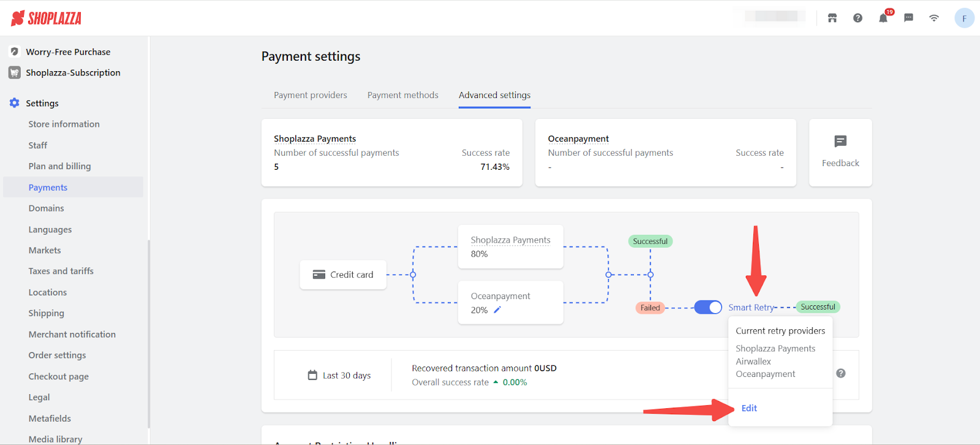Viewport: 980px width, 445px height.
Task: Click Recovered transaction amount 0USD text
Action: (x=484, y=368)
